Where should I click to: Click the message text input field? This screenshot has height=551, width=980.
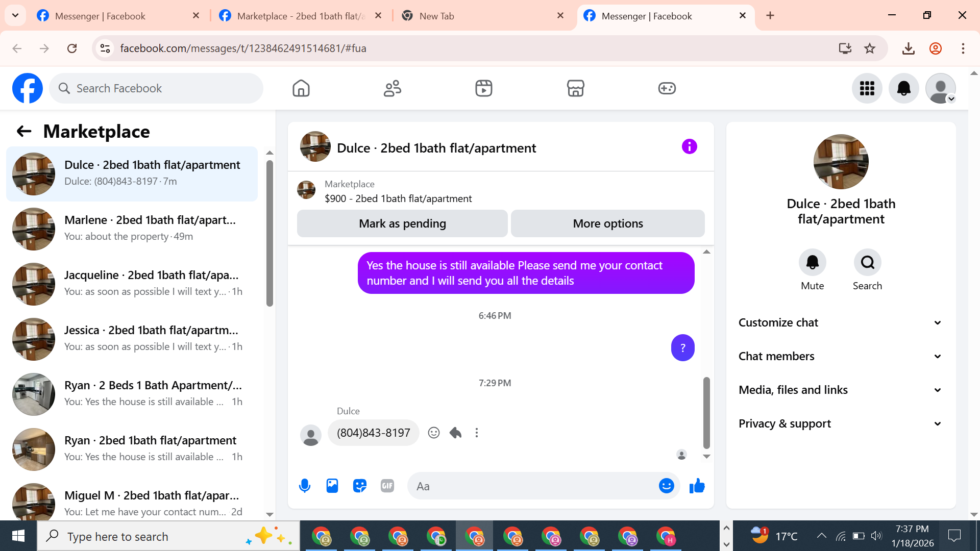pyautogui.click(x=533, y=486)
